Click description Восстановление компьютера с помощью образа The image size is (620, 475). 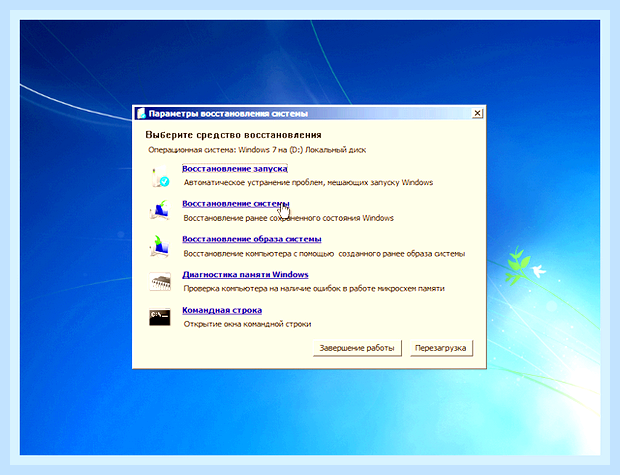[x=324, y=254]
